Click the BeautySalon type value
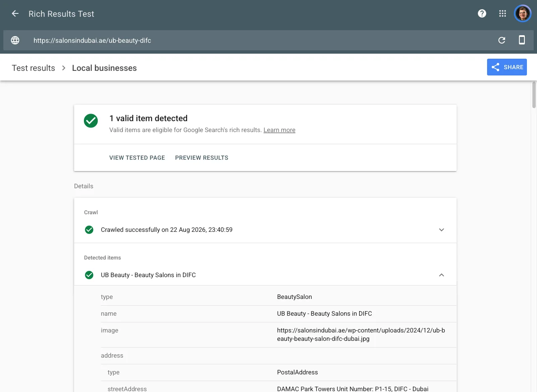 point(295,297)
